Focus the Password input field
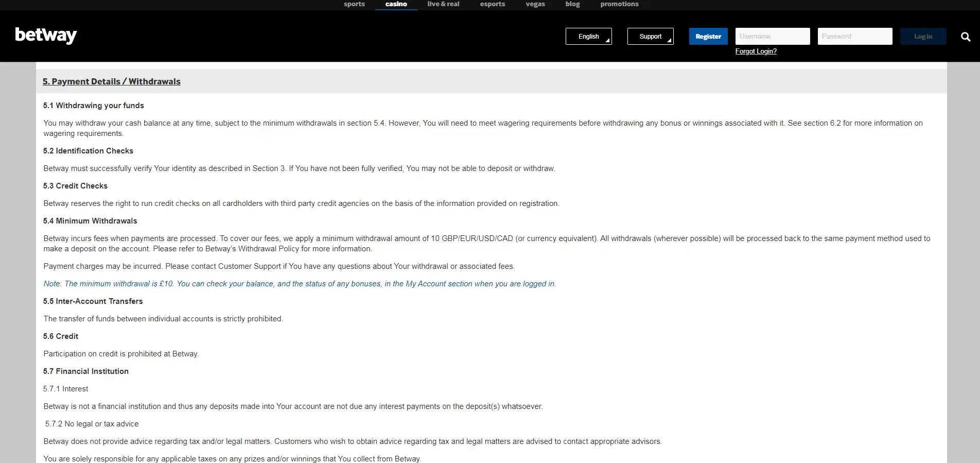The height and width of the screenshot is (463, 980). click(855, 36)
